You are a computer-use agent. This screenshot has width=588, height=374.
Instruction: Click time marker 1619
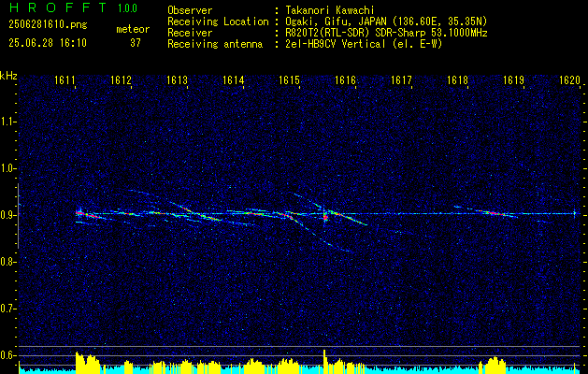coord(513,79)
